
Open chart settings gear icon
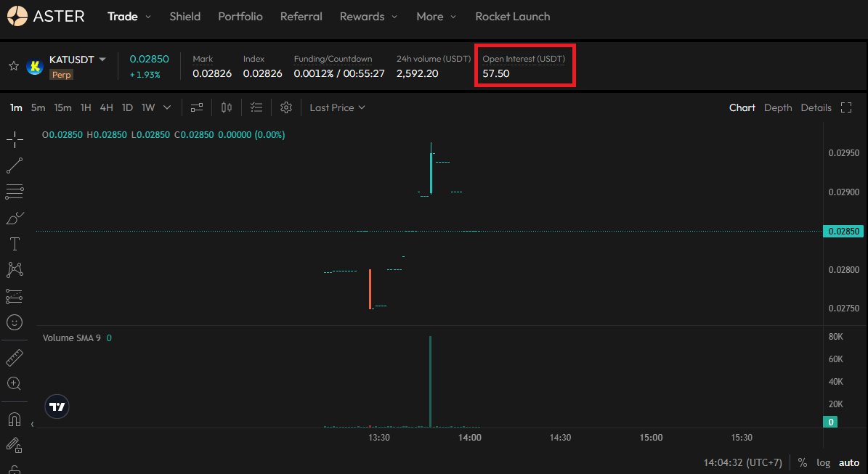click(x=286, y=107)
